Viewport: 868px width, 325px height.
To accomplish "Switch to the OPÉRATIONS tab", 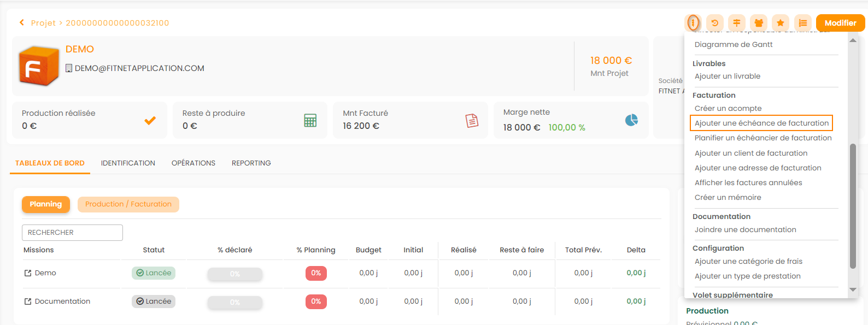I will pyautogui.click(x=193, y=163).
